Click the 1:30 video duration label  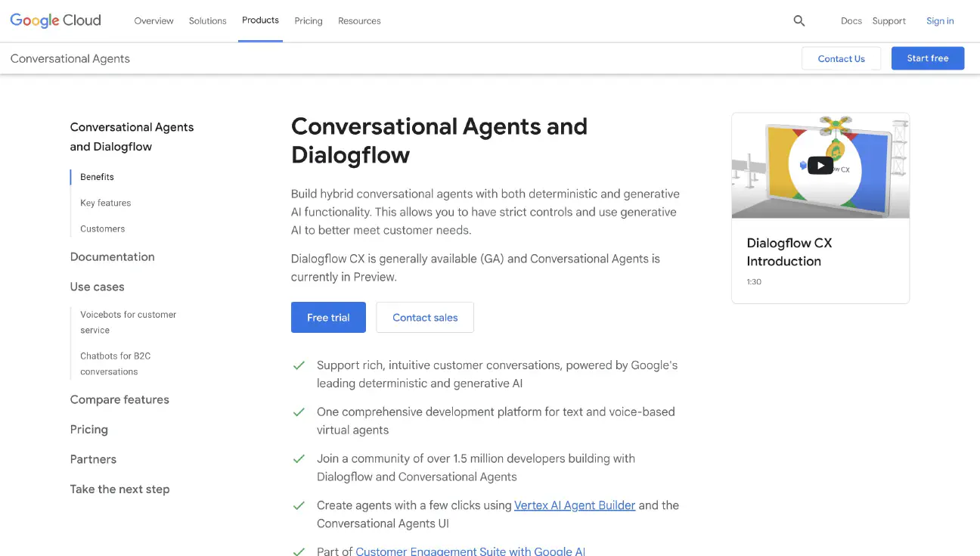(754, 282)
